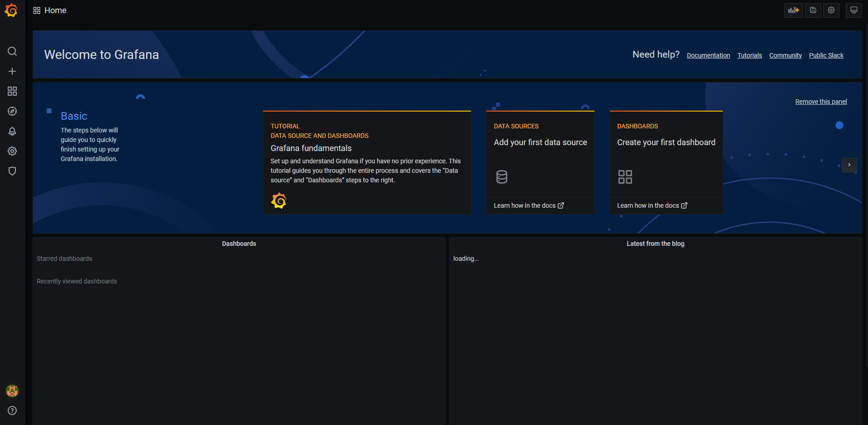Click the Save dashboard icon

click(813, 10)
